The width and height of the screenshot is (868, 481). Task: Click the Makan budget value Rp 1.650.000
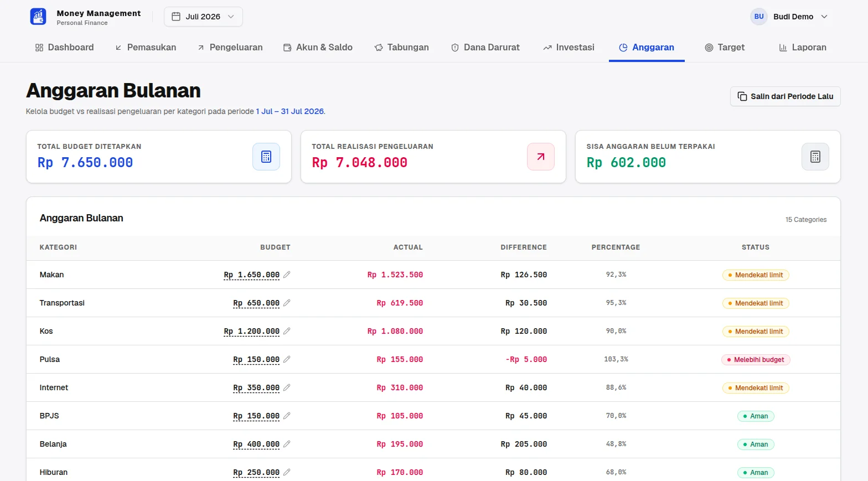(x=251, y=275)
